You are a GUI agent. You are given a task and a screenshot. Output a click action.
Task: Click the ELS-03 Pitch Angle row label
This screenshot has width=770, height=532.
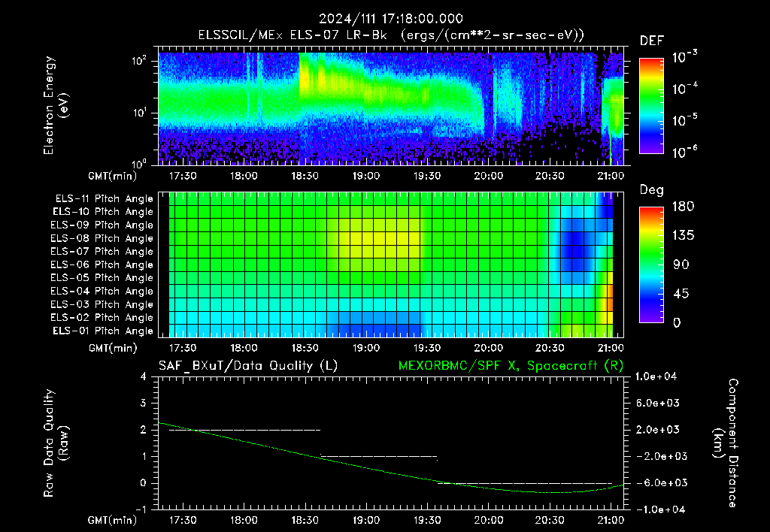pyautogui.click(x=102, y=305)
